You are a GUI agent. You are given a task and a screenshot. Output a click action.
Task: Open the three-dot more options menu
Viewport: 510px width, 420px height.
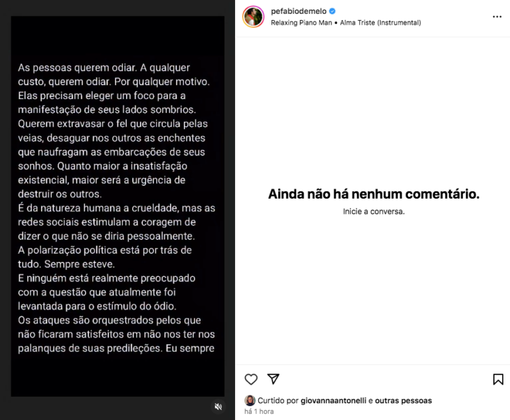click(x=497, y=17)
